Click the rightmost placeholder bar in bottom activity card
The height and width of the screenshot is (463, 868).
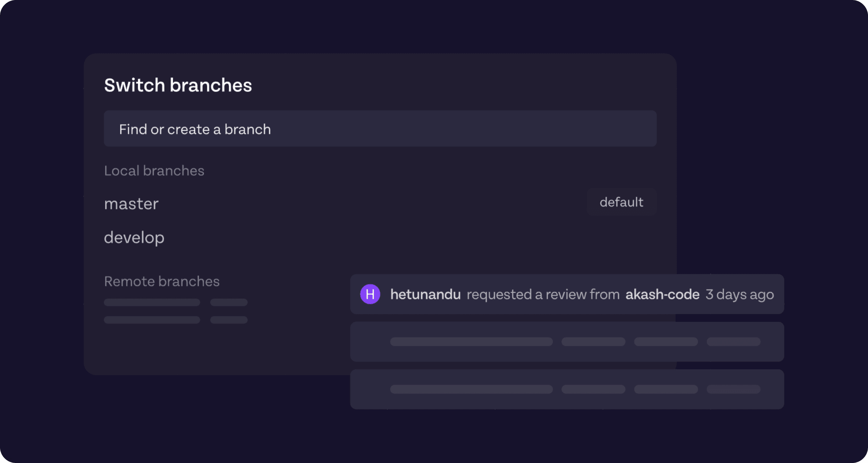tap(733, 389)
